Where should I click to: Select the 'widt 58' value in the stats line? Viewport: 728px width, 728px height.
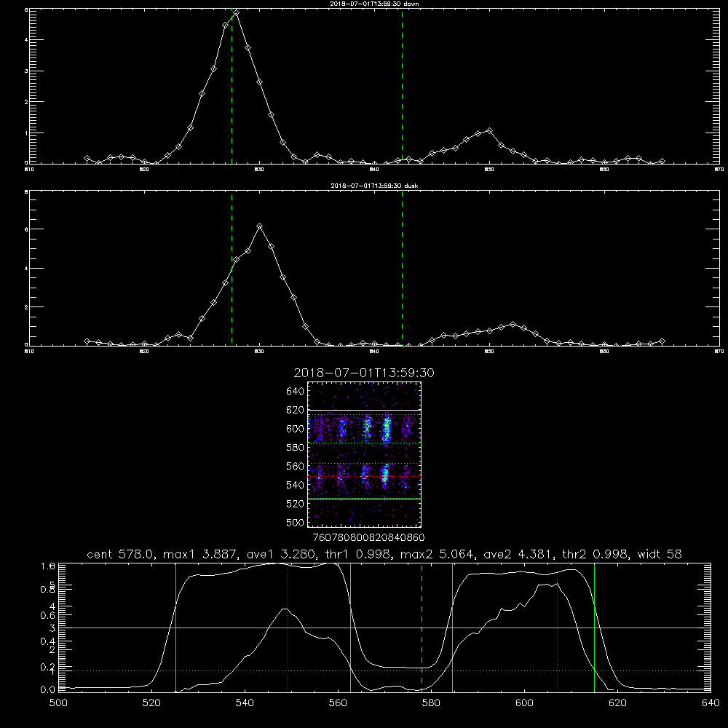pyautogui.click(x=660, y=554)
